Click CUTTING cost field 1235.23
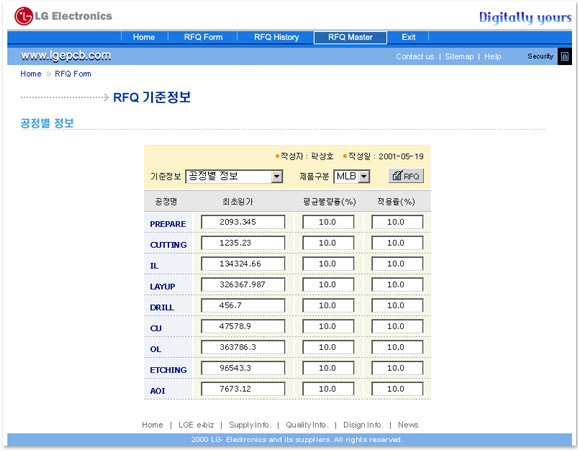 point(243,243)
